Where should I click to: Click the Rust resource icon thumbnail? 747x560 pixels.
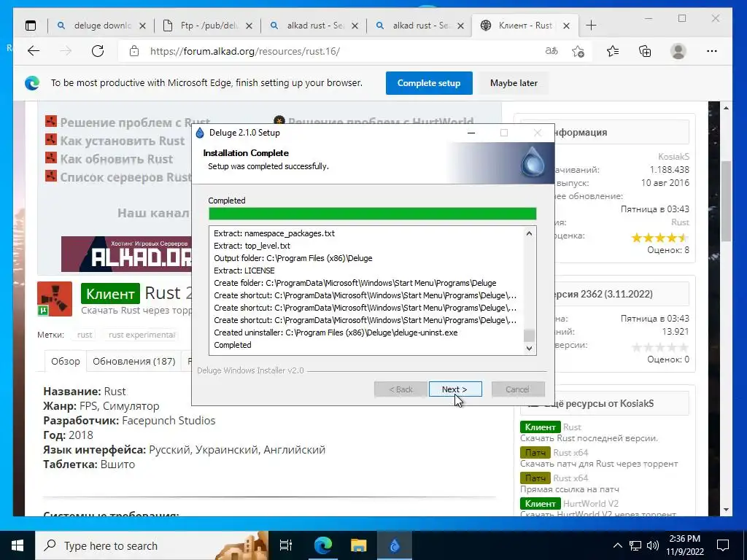(x=55, y=299)
